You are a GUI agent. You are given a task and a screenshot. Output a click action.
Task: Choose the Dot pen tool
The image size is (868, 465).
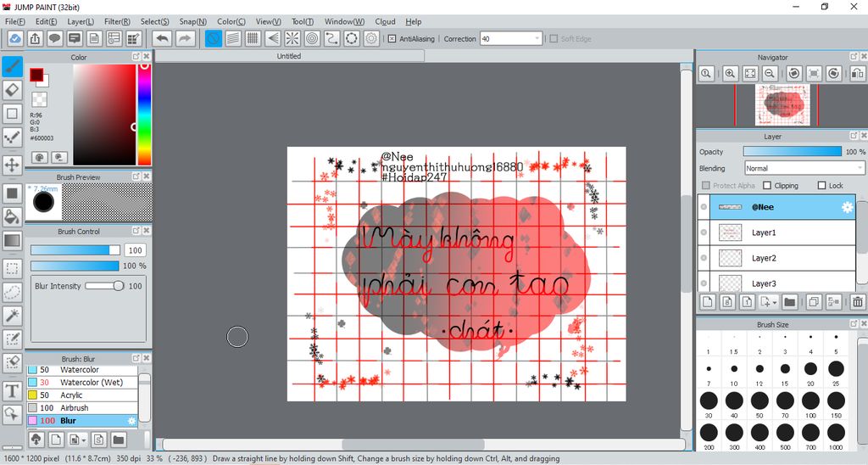point(12,137)
